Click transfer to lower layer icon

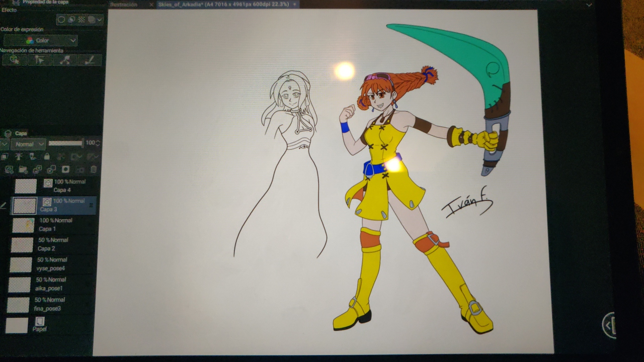click(37, 169)
